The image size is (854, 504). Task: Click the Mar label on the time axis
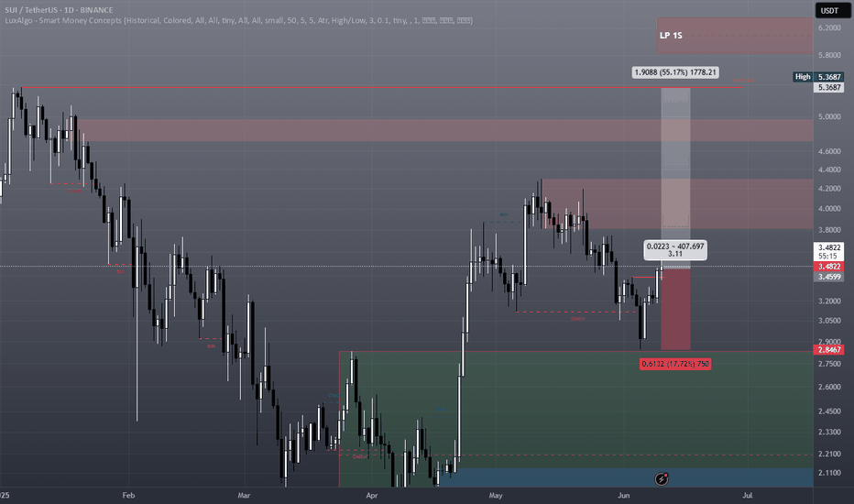point(244,495)
